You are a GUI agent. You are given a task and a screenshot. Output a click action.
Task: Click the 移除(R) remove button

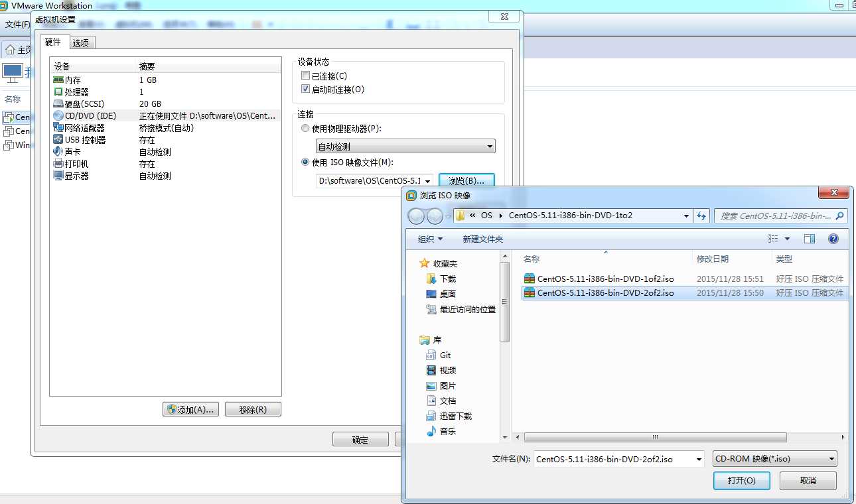pos(253,410)
